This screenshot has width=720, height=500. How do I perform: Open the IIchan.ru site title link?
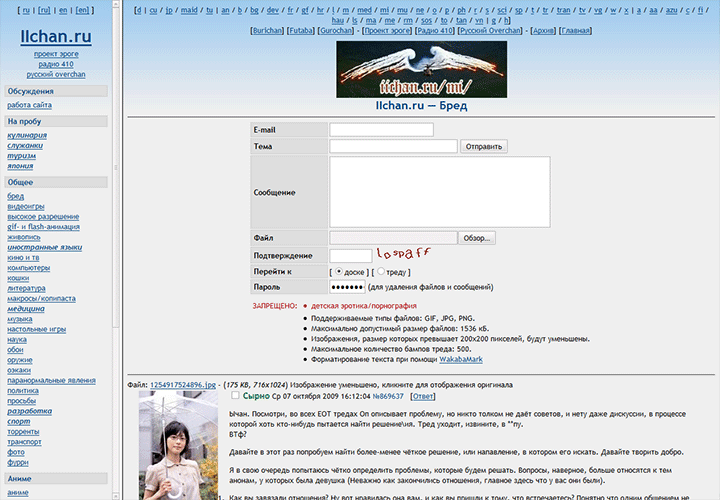(56, 37)
